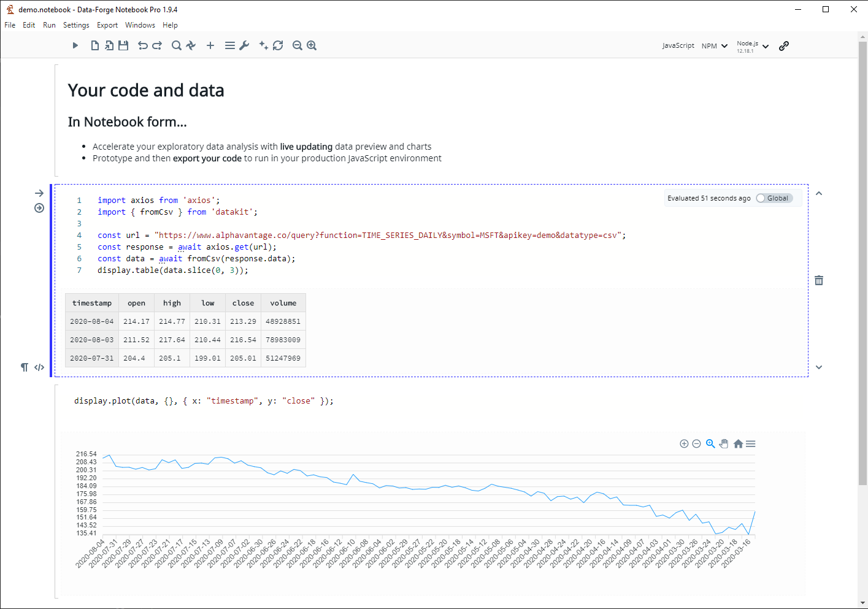Open the Node.js version dropdown
This screenshot has width=868, height=609.
point(753,47)
